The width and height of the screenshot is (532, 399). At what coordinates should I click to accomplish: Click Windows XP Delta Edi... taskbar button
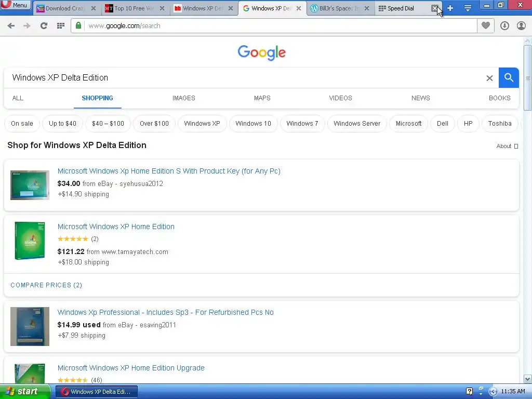(96, 392)
